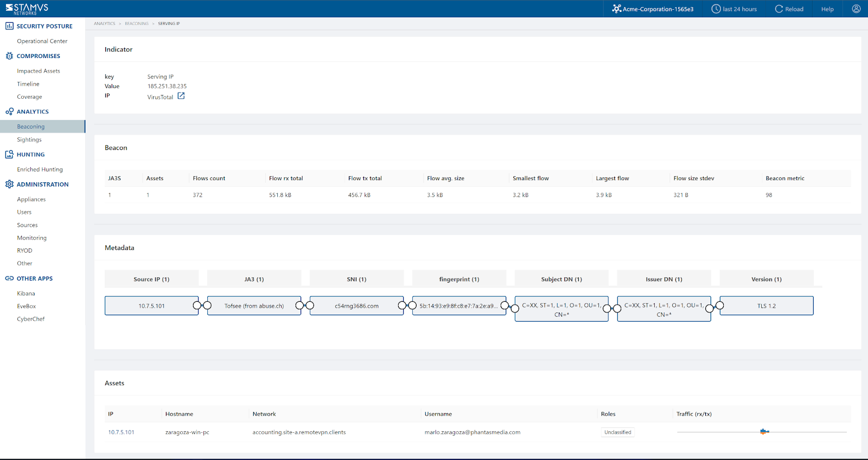Click the Unclassified role badge

[x=618, y=432]
